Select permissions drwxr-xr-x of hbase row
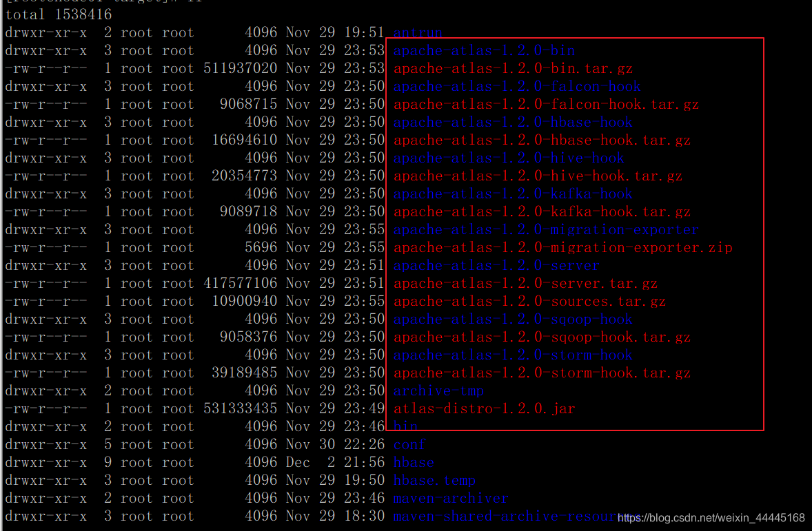 (x=46, y=463)
